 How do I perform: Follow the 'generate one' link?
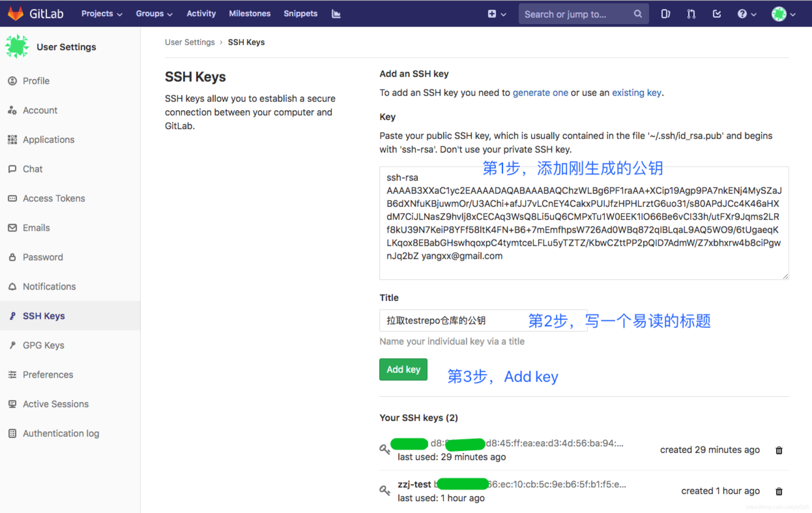pyautogui.click(x=540, y=93)
